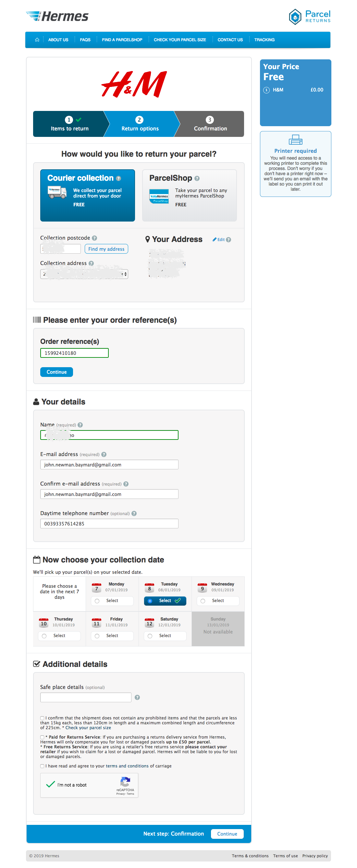Click the help icon beside Collection postcode
The width and height of the screenshot is (357, 868).
pyautogui.click(x=94, y=238)
